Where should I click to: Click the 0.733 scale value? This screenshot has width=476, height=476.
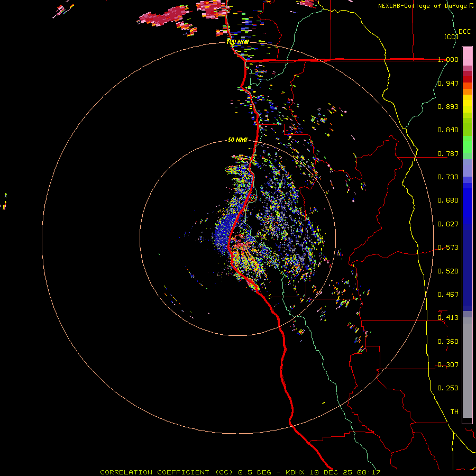point(448,177)
